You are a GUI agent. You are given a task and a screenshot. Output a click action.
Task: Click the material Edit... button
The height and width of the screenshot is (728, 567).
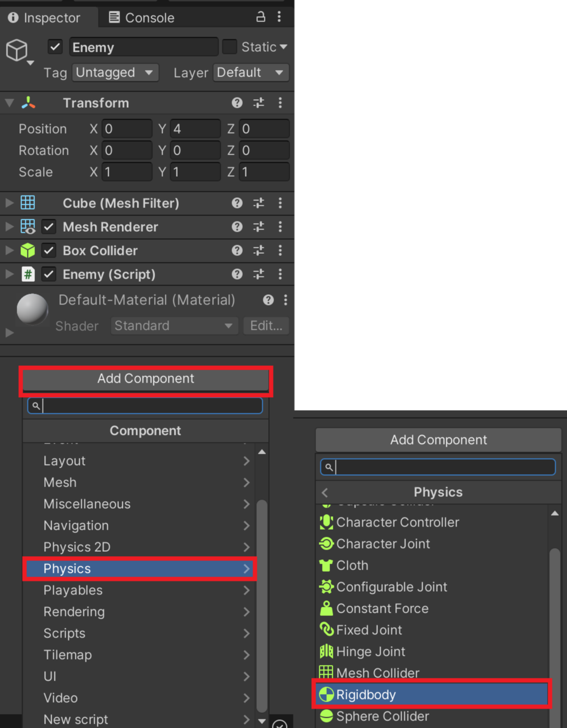pos(266,325)
